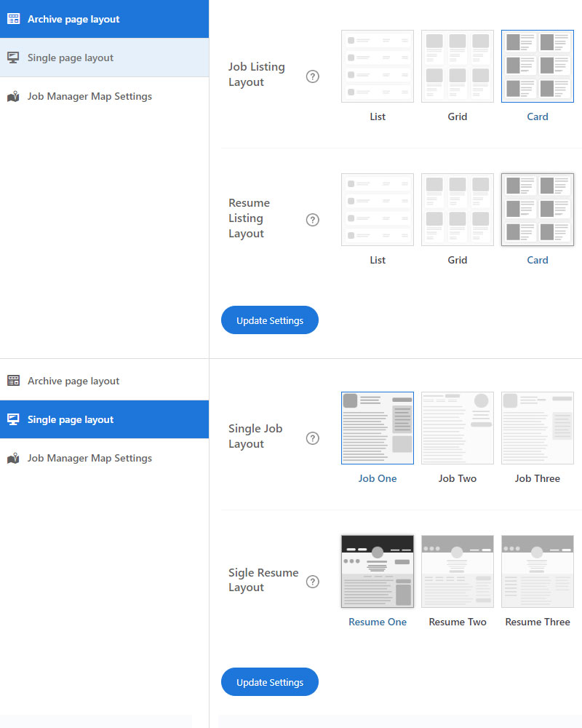This screenshot has width=582, height=728.
Task: Open help tooltip for Single Job Layout
Action: click(313, 438)
